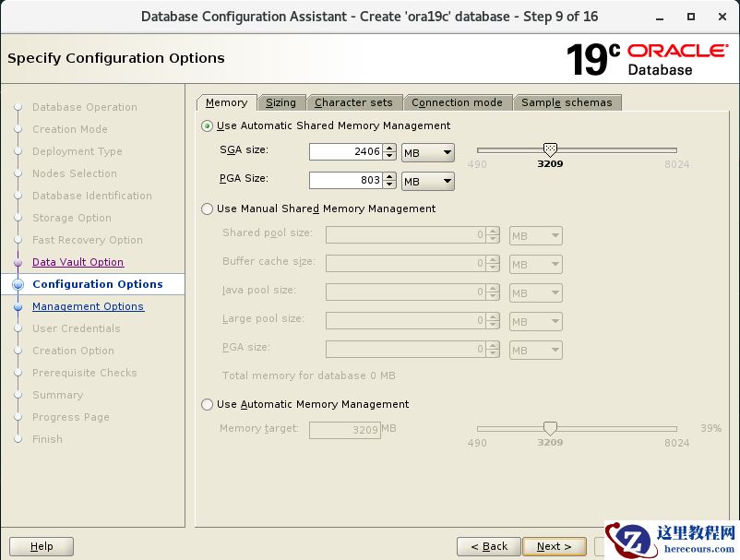The image size is (740, 560).
Task: Close the Database Configuration Assistant window
Action: [722, 17]
